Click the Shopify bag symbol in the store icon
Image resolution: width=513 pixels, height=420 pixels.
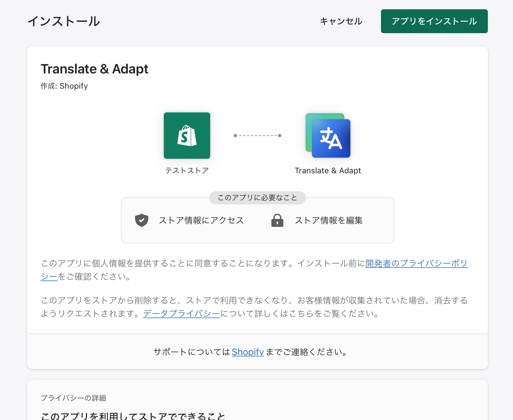pos(187,136)
